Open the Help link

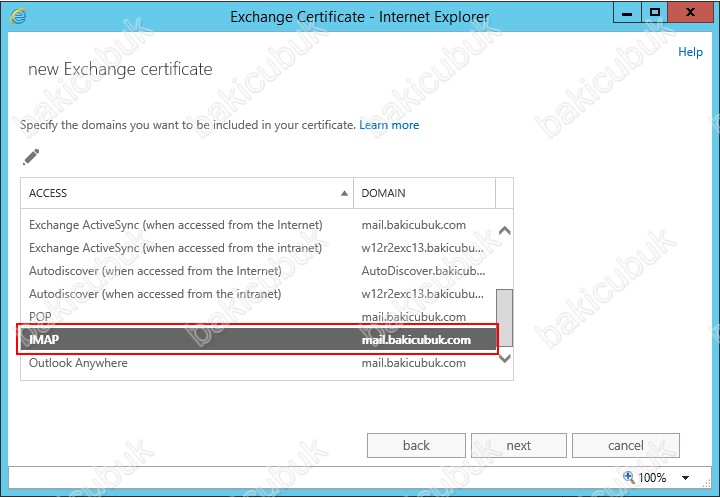click(x=690, y=52)
